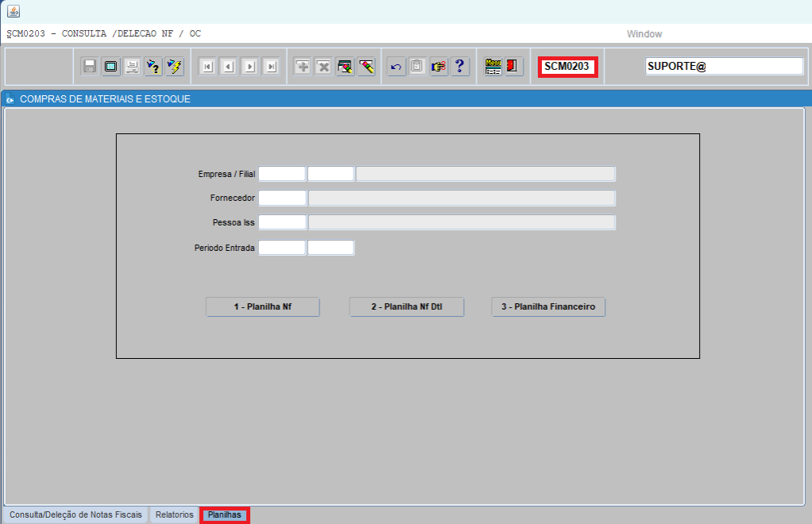Open the Menu toolbar icon
The height and width of the screenshot is (524, 812).
[x=493, y=67]
